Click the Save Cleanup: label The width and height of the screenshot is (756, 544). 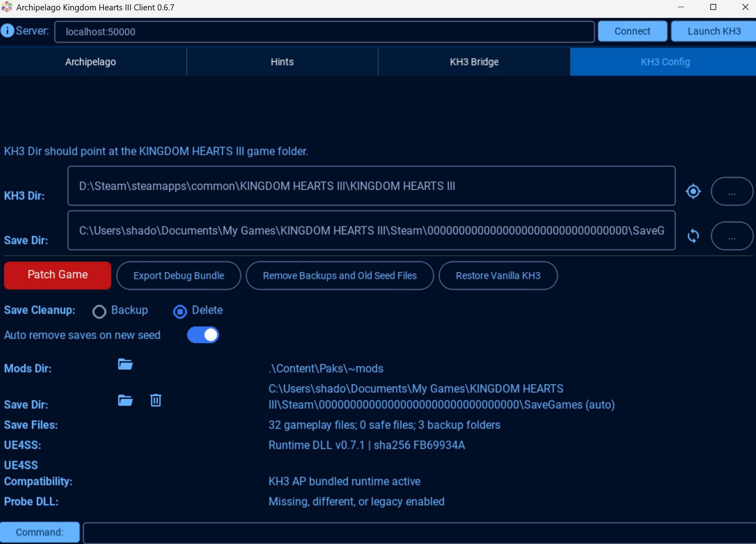pyautogui.click(x=40, y=310)
